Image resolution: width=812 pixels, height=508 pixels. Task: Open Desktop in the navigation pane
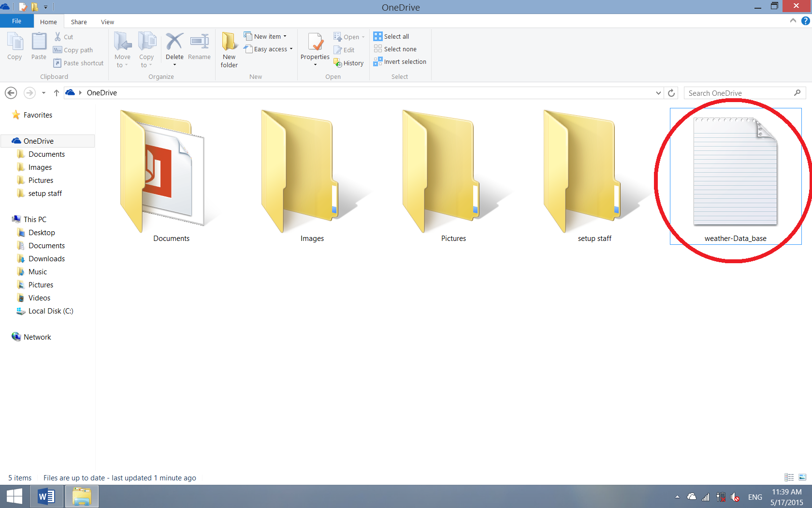36,233
